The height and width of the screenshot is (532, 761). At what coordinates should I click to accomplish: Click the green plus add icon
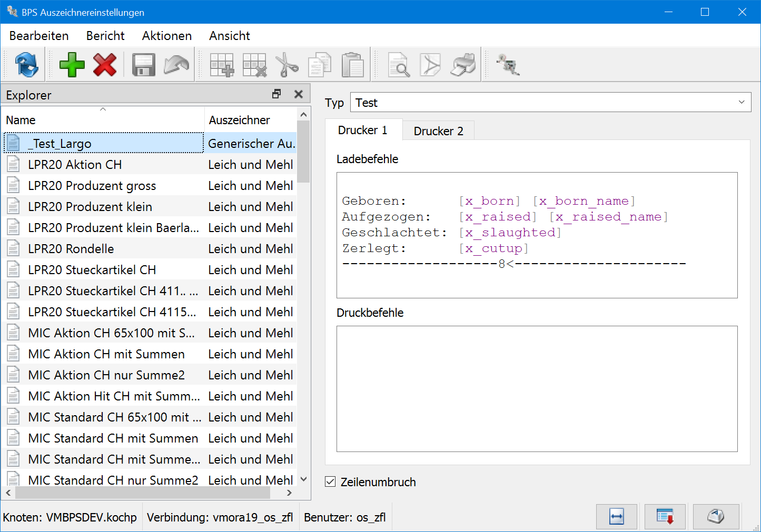tap(72, 65)
